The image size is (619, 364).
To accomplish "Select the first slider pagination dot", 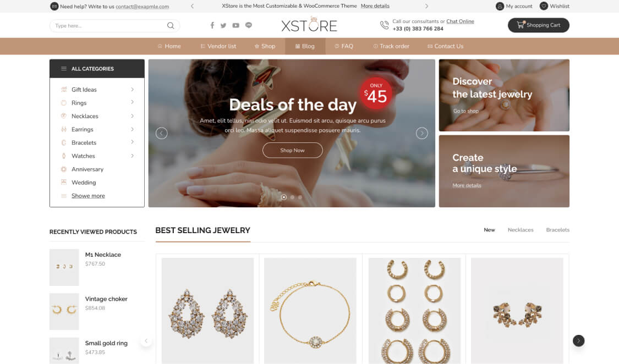I will 284,197.
